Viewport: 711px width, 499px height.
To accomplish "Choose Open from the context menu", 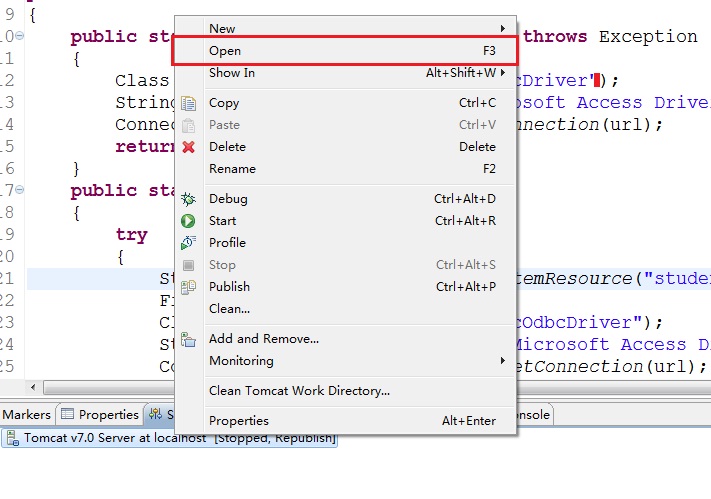I will point(345,51).
